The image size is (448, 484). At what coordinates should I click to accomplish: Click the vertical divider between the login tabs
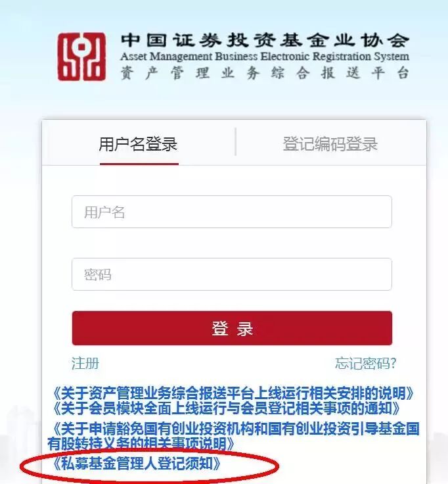click(x=236, y=141)
